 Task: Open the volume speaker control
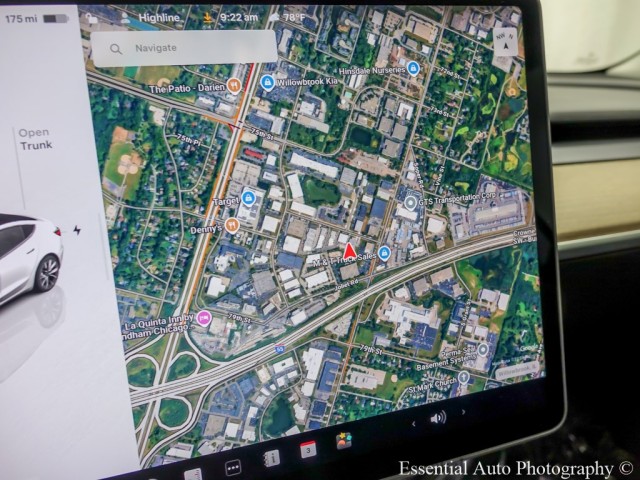click(438, 418)
